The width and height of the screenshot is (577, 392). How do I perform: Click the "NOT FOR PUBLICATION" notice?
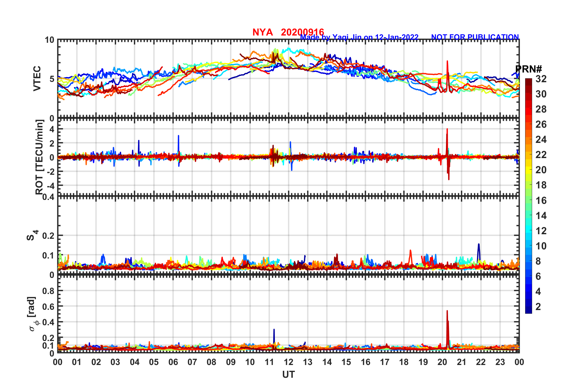click(x=475, y=37)
